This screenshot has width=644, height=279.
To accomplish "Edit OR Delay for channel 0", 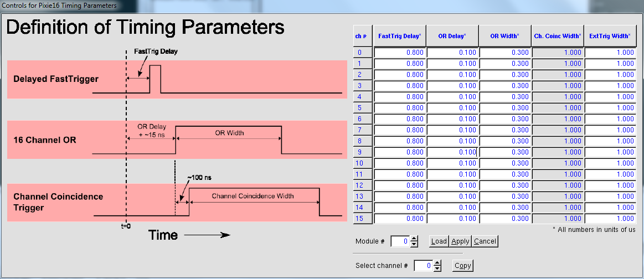I will click(x=452, y=53).
